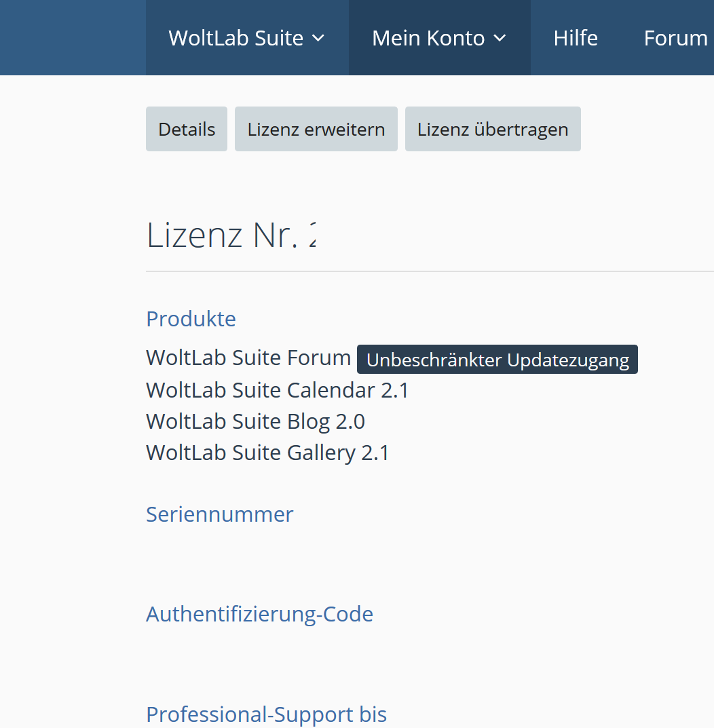Viewport: 714px width, 728px height.
Task: Click the WoltLab Suite menu label
Action: (236, 38)
